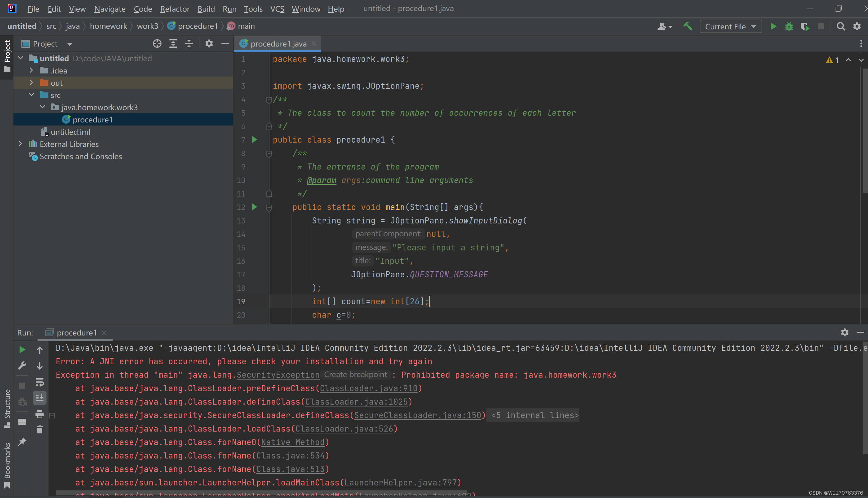The image size is (868, 498).
Task: Click Expand All icon in Project panel
Action: coord(173,44)
